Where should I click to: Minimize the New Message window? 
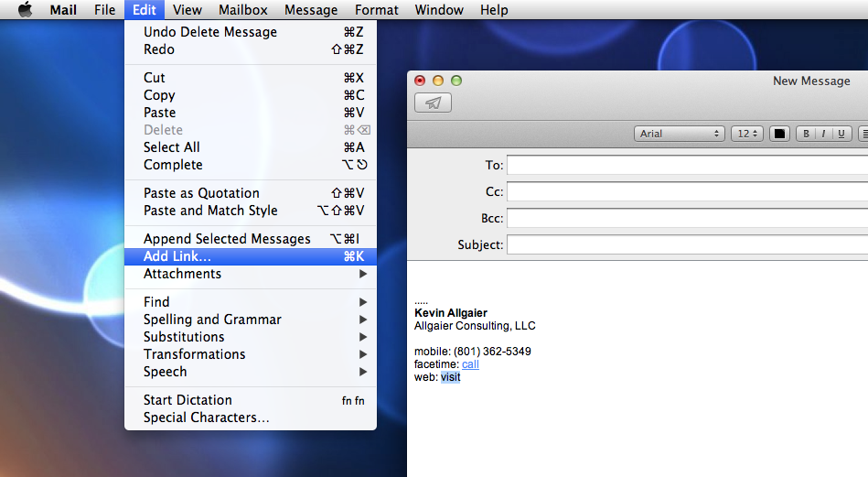pos(438,81)
